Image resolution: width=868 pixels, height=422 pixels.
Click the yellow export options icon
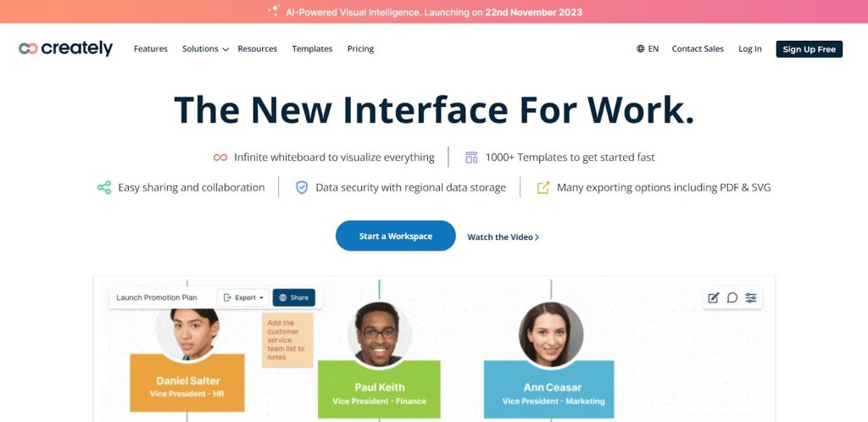point(543,187)
